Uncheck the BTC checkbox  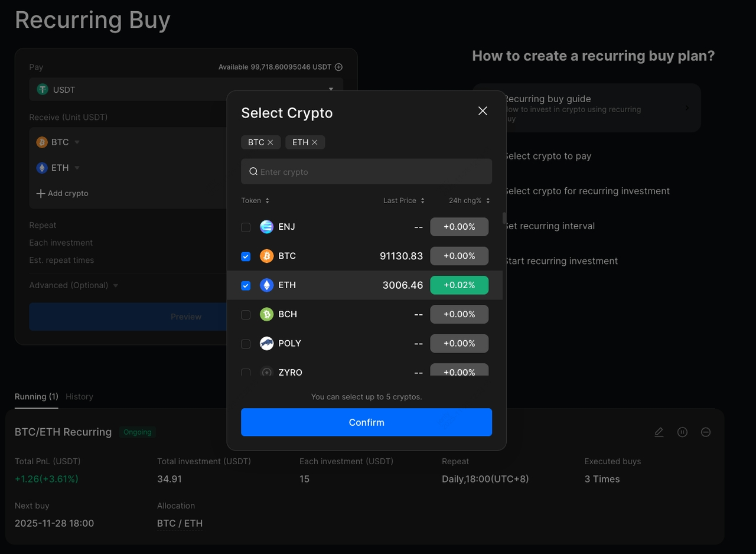click(246, 256)
